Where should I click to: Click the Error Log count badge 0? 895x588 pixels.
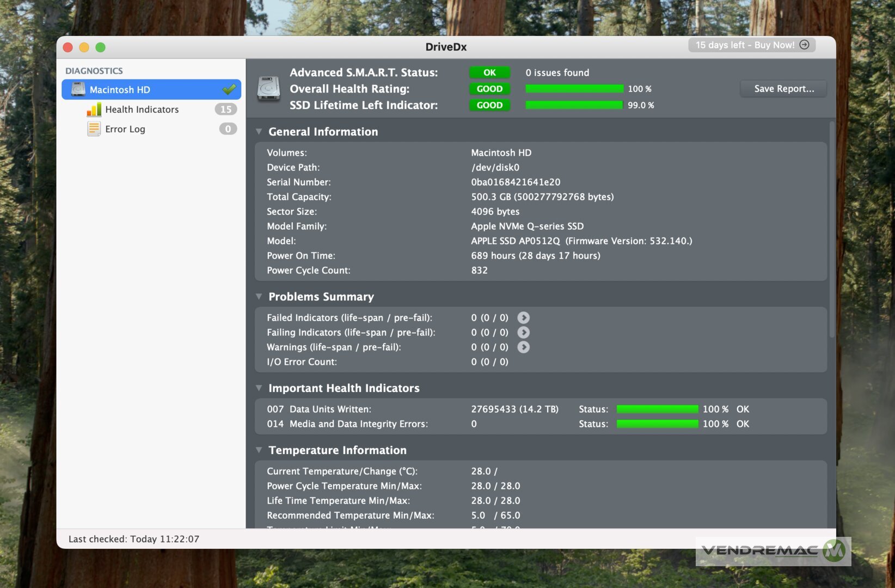pos(228,129)
